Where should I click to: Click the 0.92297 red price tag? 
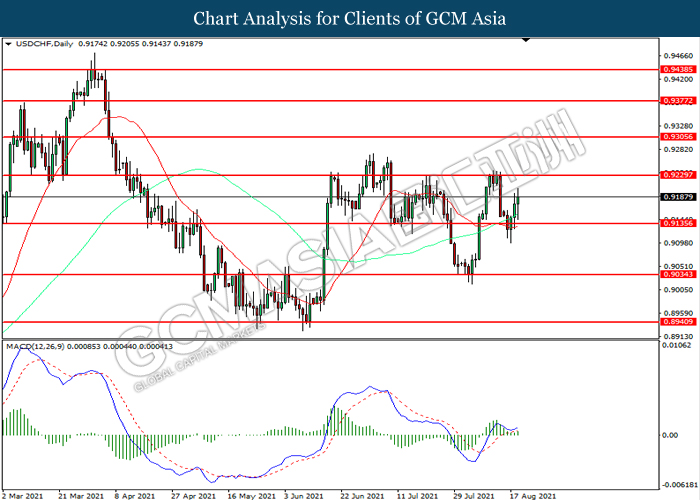(678, 175)
